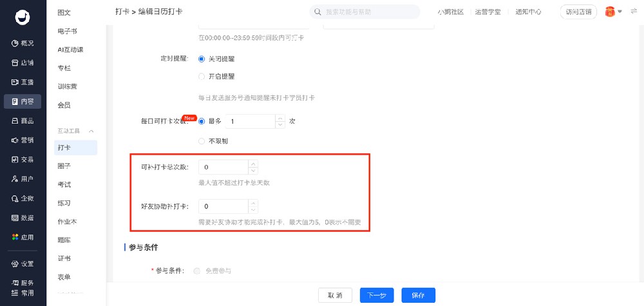The width and height of the screenshot is (644, 306).
Task: Decrease 好友协助补打卡 with down arrow
Action: coord(253,210)
